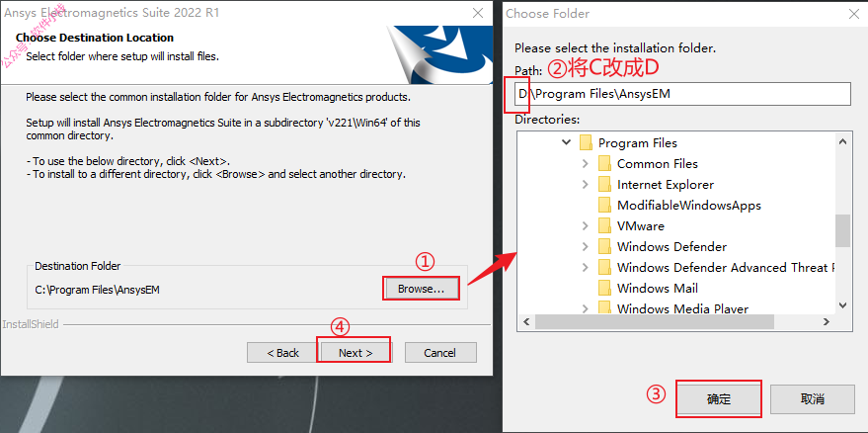Select the Program Files folder icon
This screenshot has height=433, width=868.
tap(586, 143)
